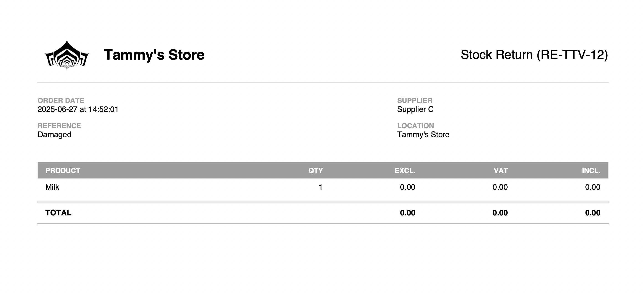This screenshot has width=644, height=293.
Task: Click the ORDER DATE label
Action: 61,100
